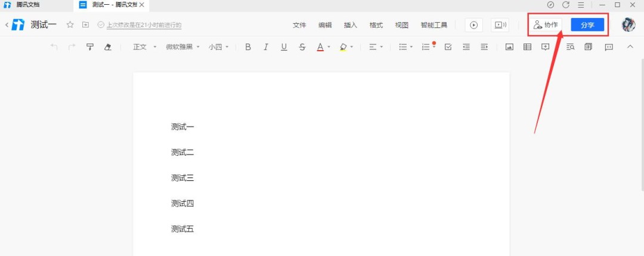Click the text line 测试四

point(182,203)
